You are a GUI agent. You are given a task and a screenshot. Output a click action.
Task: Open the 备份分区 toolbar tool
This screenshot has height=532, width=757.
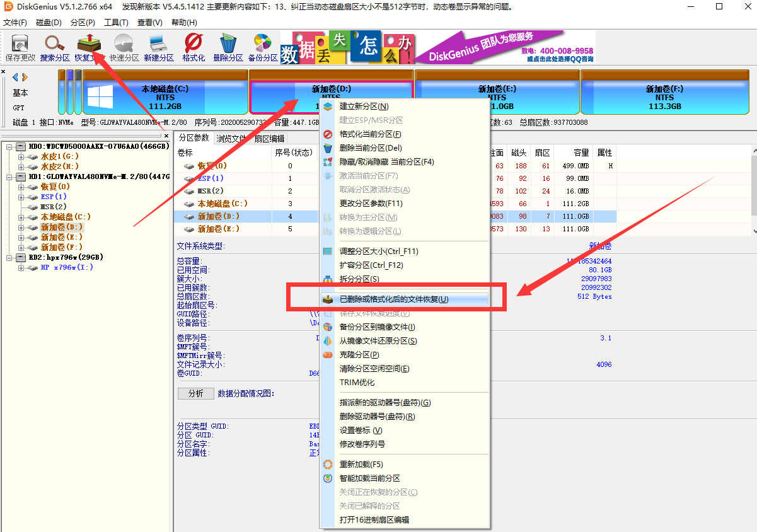pos(262,47)
